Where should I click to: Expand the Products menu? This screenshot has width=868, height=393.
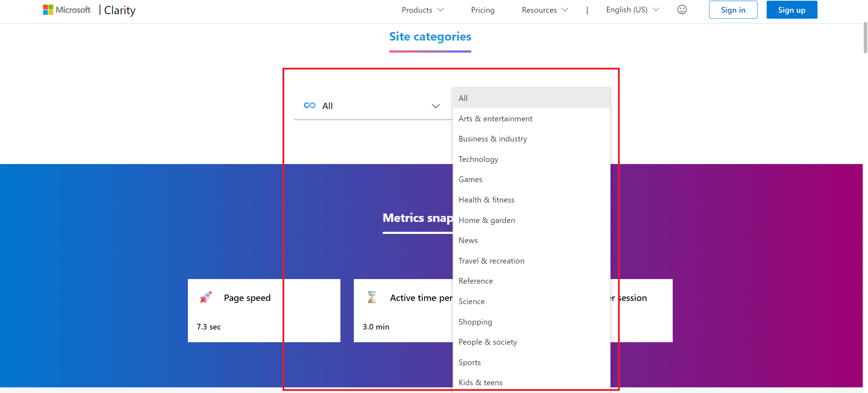pyautogui.click(x=422, y=10)
